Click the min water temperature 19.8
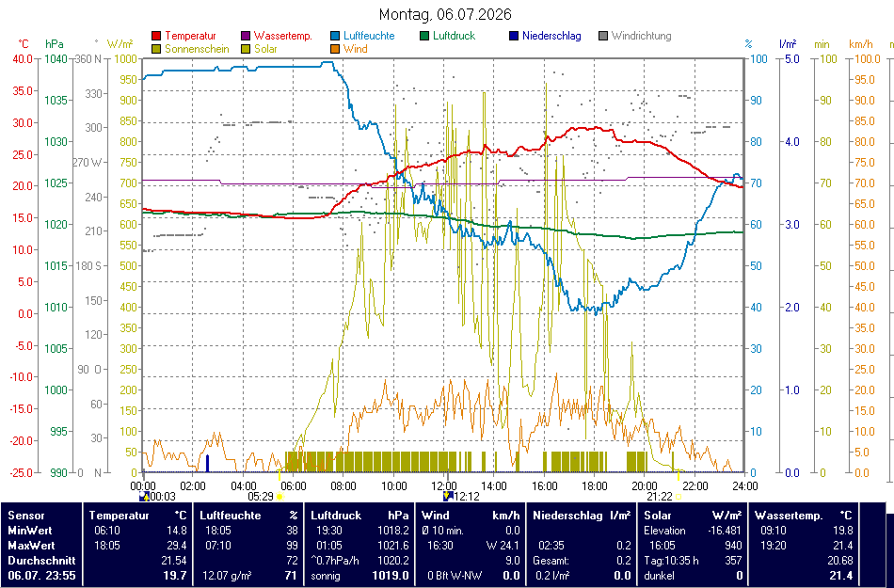The height and width of the screenshot is (588, 894). (843, 531)
